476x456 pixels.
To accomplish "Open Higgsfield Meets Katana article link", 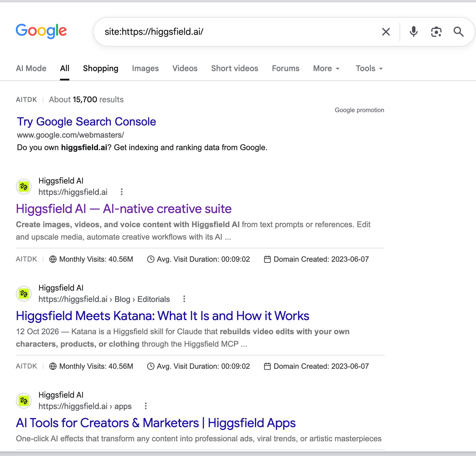I will (x=163, y=316).
